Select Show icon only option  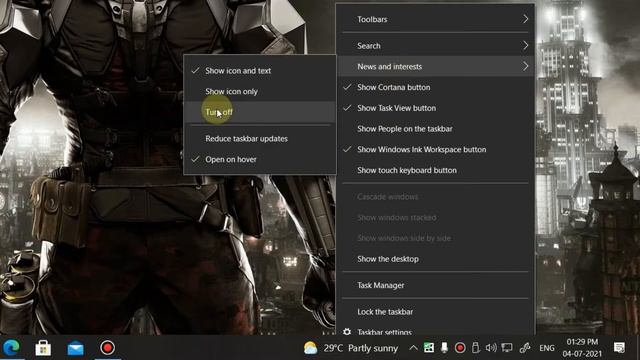click(260, 91)
